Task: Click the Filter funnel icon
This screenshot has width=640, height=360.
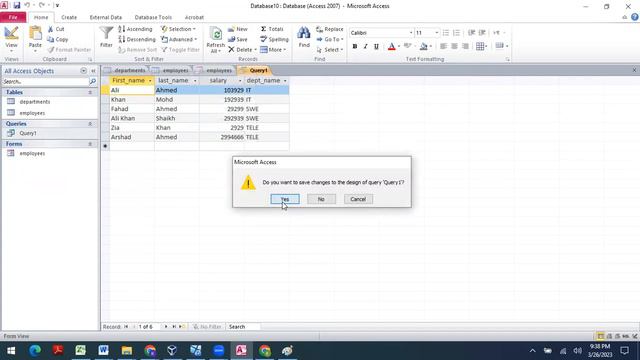Action: (106, 33)
